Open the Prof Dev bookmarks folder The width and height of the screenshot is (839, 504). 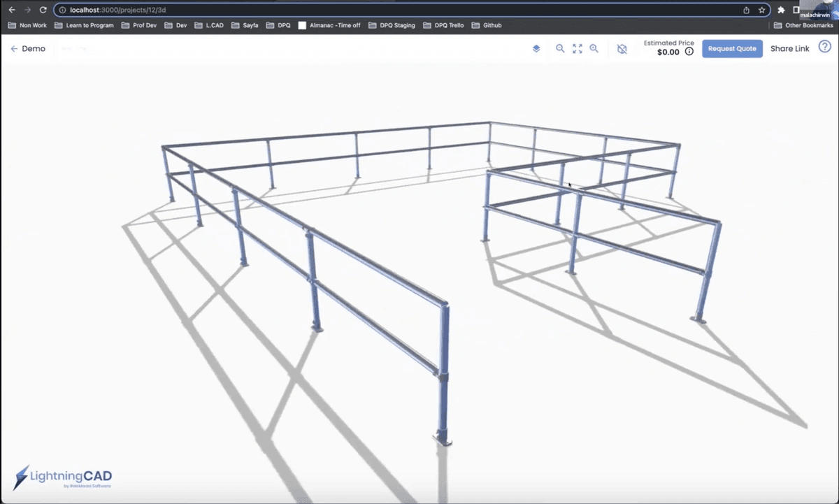(x=139, y=25)
